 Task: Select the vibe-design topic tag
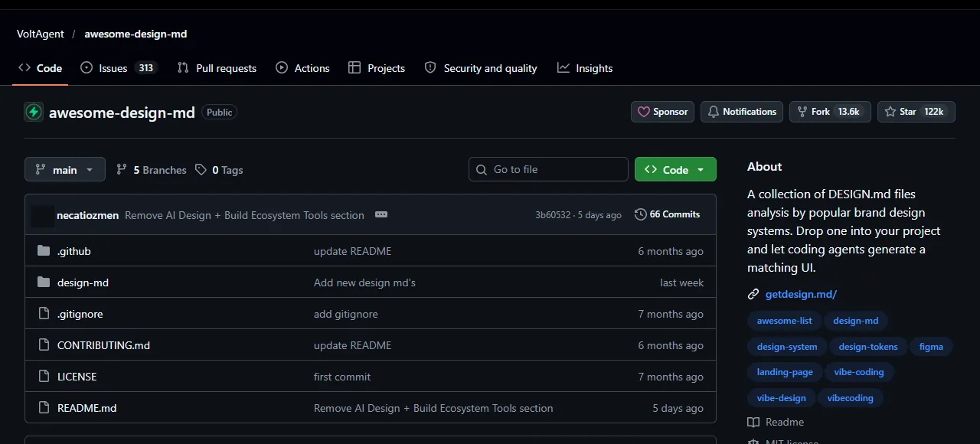pyautogui.click(x=781, y=398)
